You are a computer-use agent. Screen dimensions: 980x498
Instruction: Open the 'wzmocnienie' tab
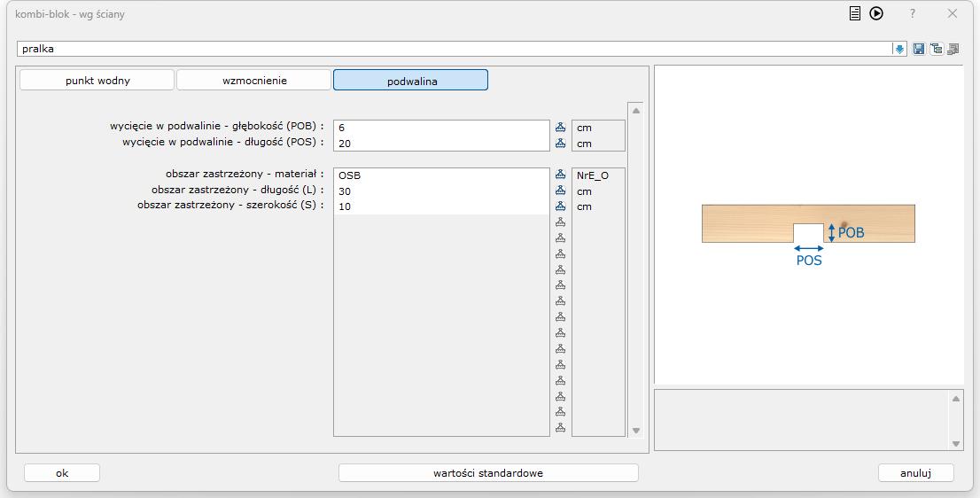pyautogui.click(x=253, y=81)
